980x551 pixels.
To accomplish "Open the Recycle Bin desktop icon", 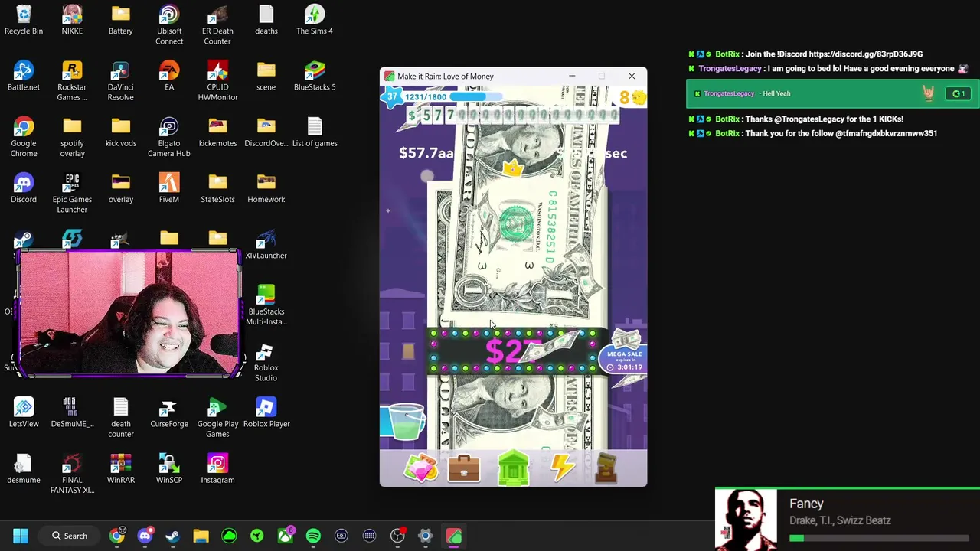I will tap(24, 20).
